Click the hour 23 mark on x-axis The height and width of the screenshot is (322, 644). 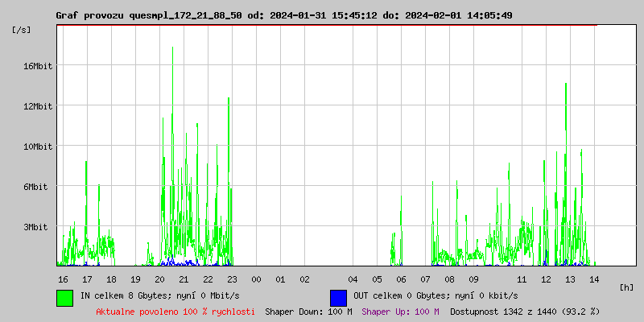232,279
